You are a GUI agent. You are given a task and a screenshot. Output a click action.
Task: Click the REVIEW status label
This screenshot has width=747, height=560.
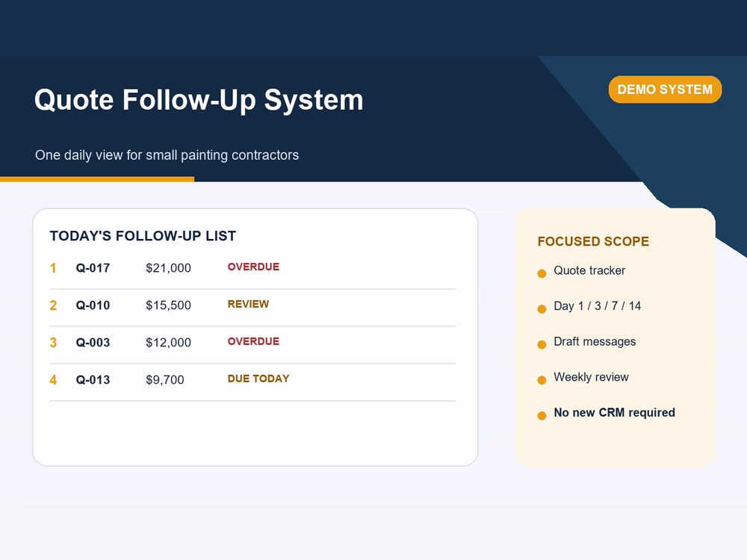248,304
